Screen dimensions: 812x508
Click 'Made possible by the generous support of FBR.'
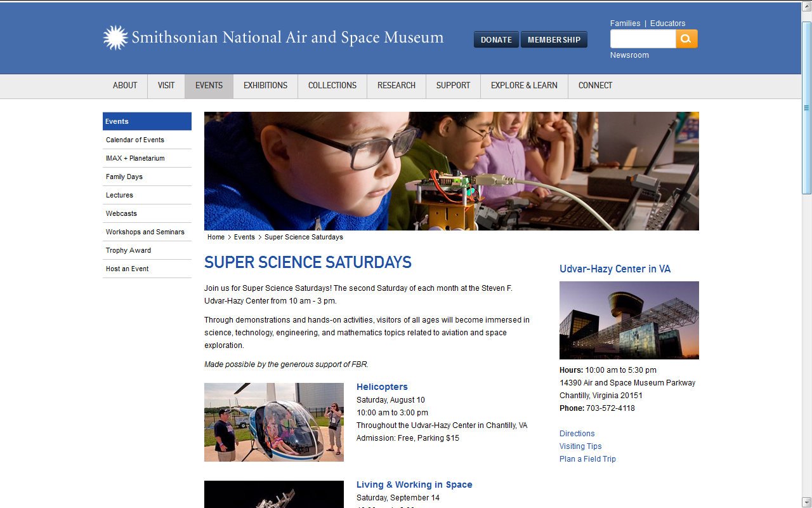coord(286,364)
